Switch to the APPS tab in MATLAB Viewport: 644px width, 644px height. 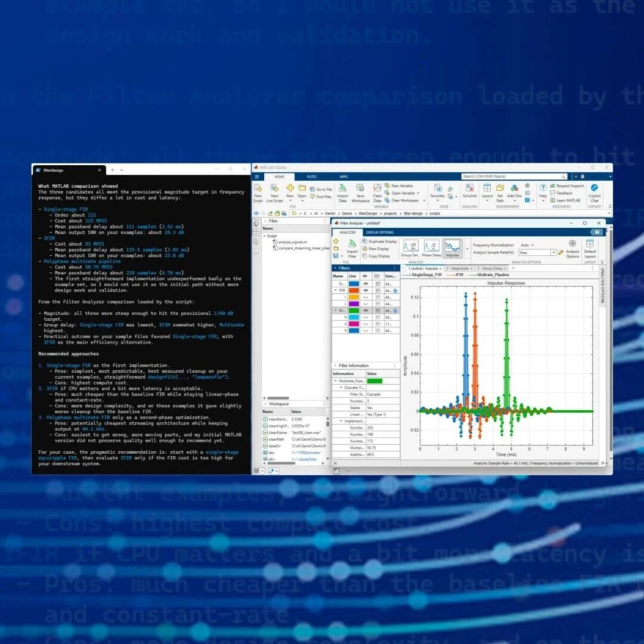pyautogui.click(x=343, y=177)
